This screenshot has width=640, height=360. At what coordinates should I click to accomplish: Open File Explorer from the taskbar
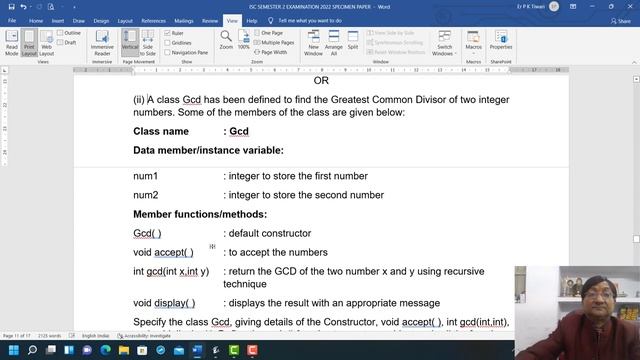click(x=124, y=350)
